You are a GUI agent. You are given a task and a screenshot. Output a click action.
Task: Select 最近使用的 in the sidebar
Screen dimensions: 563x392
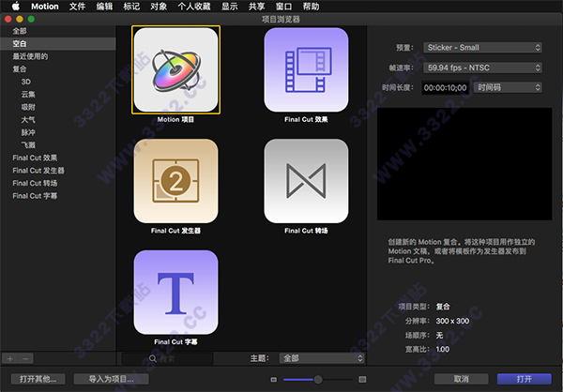pyautogui.click(x=30, y=56)
